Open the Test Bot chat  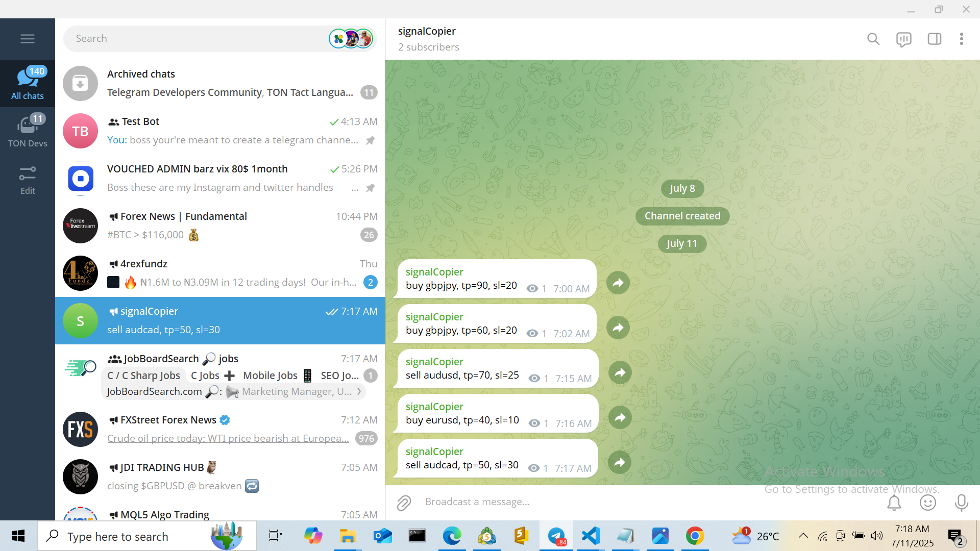pyautogui.click(x=220, y=131)
